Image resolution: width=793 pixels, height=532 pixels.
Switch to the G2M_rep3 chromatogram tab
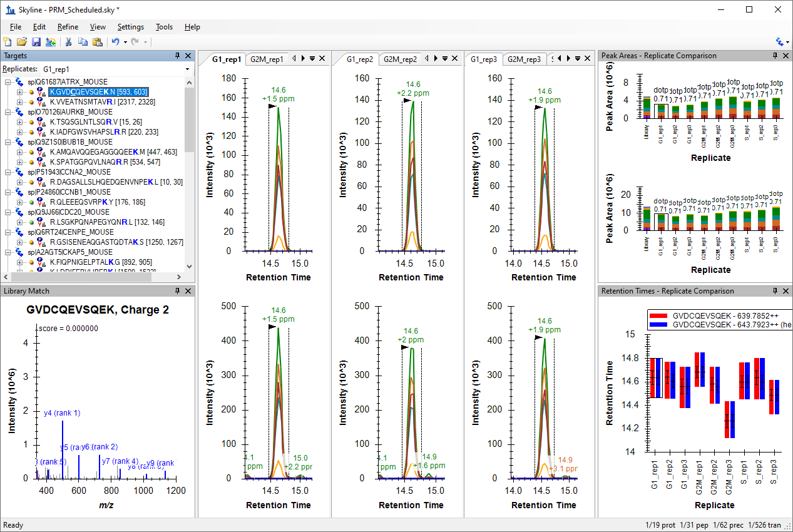(524, 59)
